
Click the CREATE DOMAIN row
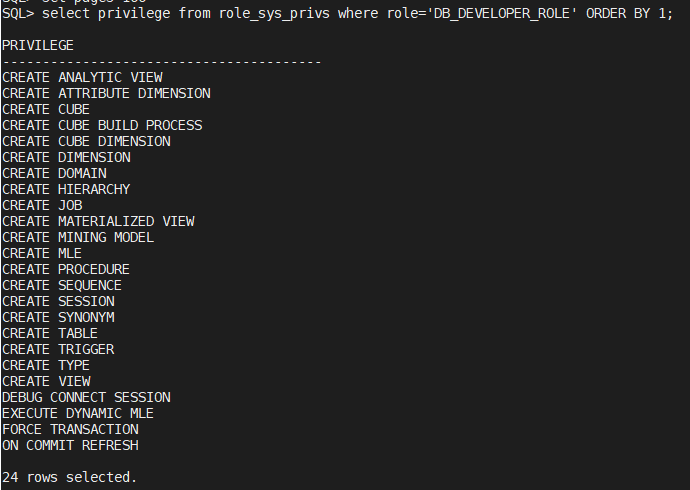(x=54, y=173)
